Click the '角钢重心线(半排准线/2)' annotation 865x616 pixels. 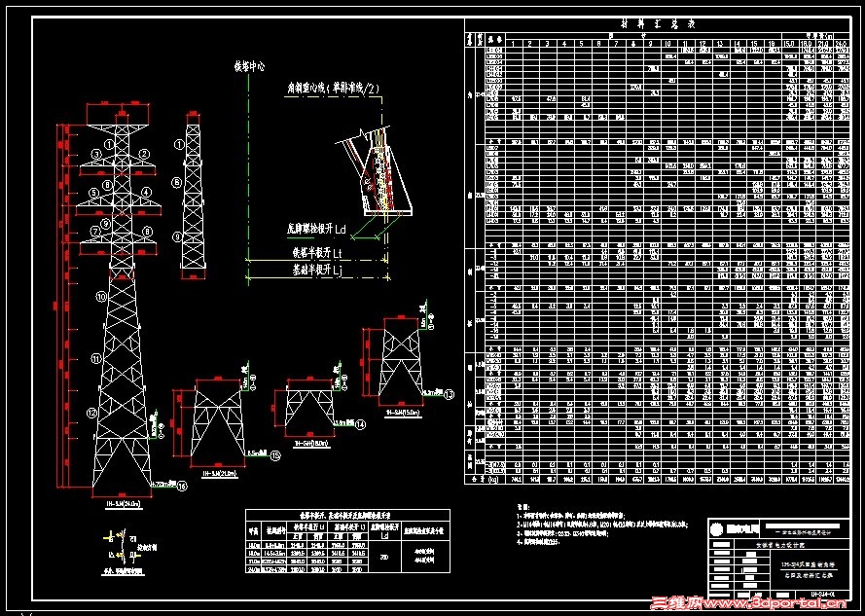(332, 89)
